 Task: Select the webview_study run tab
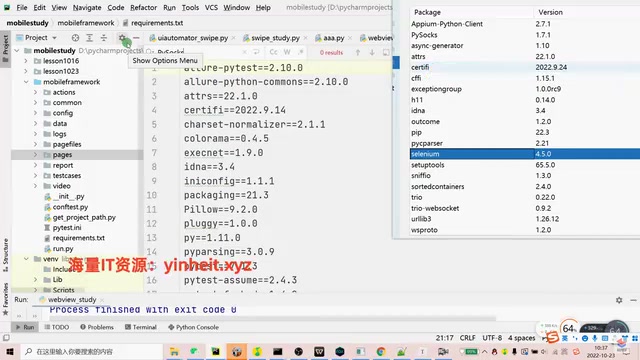coord(72,300)
